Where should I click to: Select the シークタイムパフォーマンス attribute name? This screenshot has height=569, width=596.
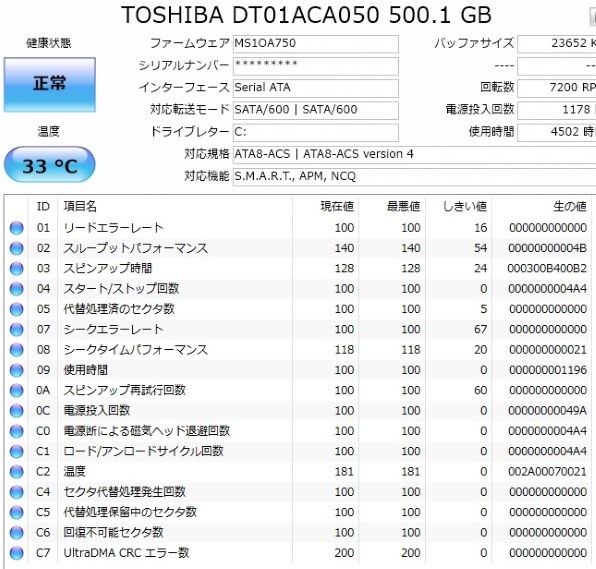pyautogui.click(x=136, y=350)
